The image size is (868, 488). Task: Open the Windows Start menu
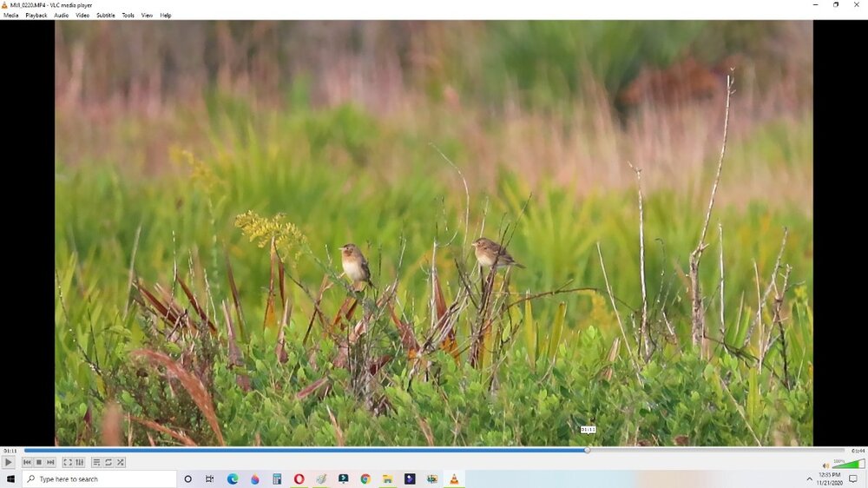pos(10,479)
